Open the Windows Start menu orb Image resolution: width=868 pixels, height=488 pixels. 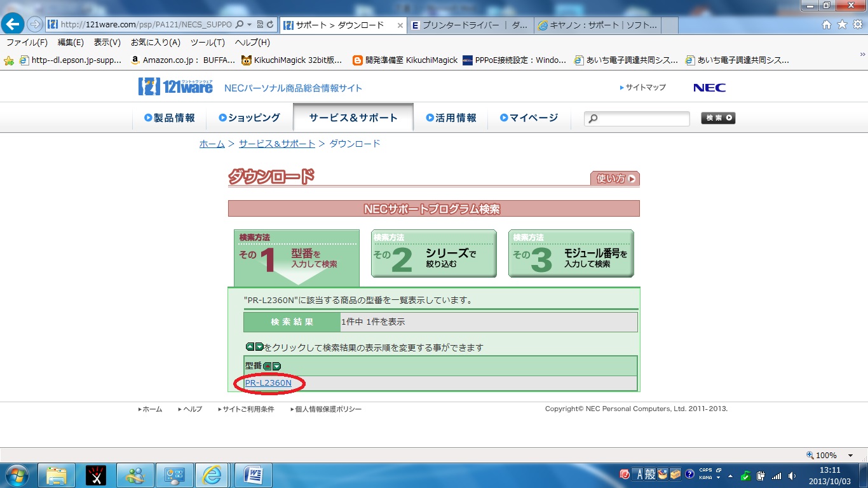pos(17,475)
